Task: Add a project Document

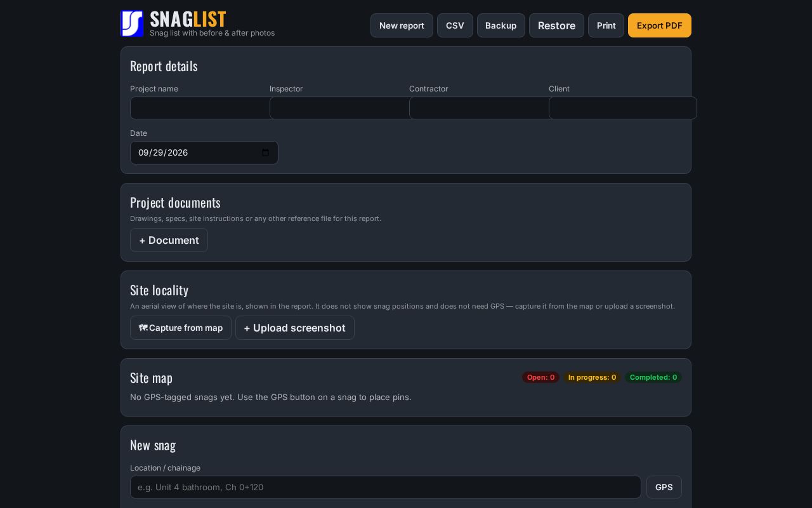Action: 169,240
